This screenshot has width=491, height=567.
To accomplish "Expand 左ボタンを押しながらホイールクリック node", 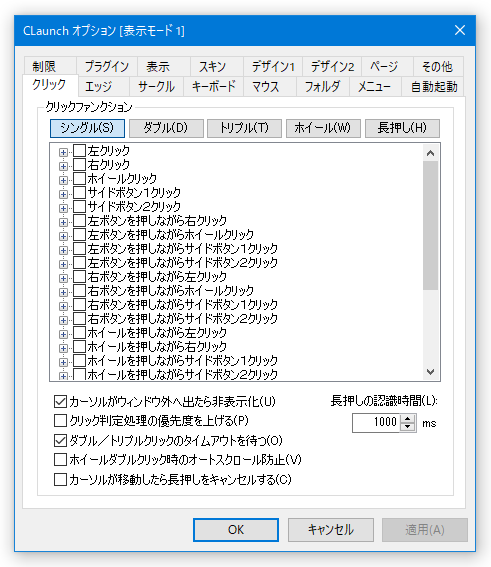I will click(63, 236).
